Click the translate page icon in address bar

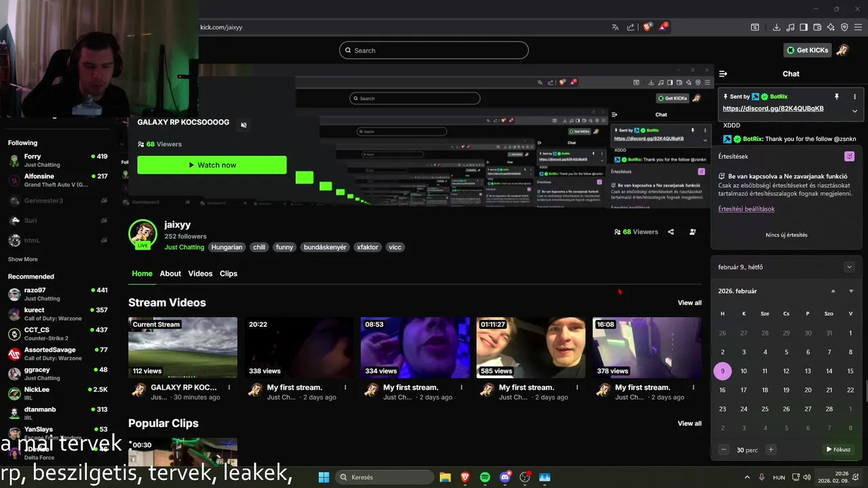[615, 27]
